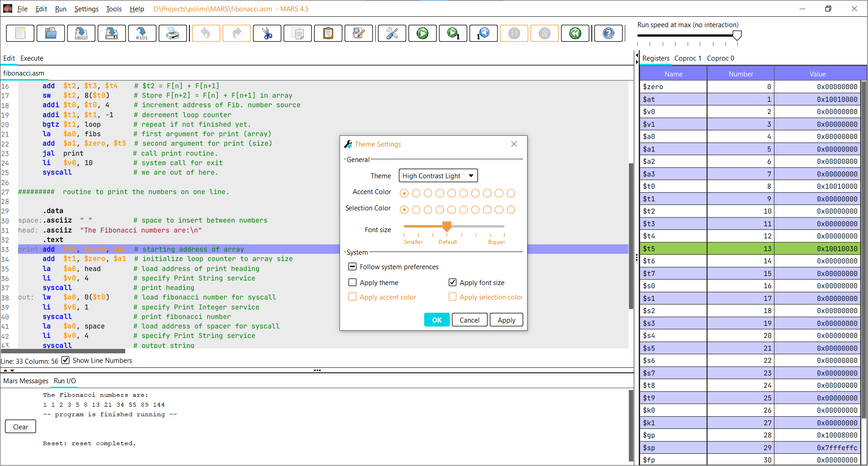Screen dimensions: 868x466
Task: Check the Apply accent color checkbox
Action: 353,297
